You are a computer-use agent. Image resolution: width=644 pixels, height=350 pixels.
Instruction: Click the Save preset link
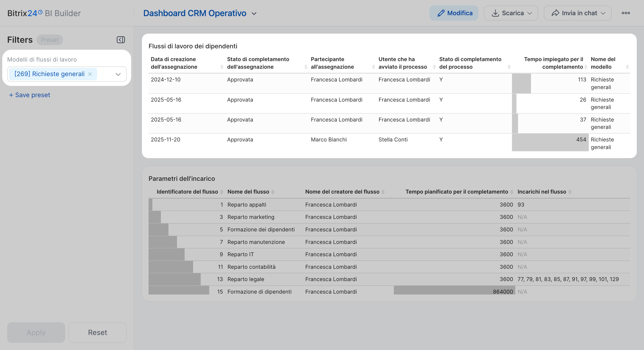click(x=30, y=95)
